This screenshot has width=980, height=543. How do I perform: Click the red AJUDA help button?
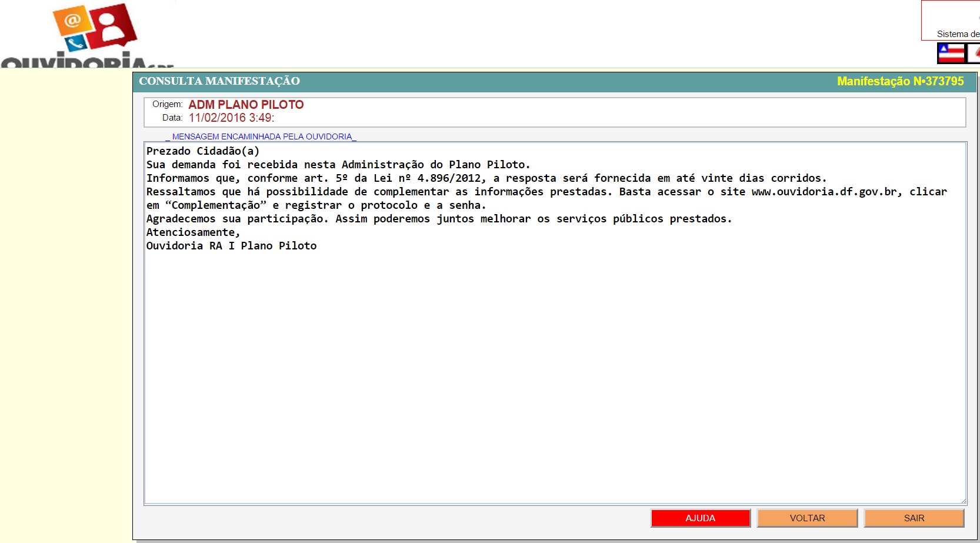[x=700, y=518]
